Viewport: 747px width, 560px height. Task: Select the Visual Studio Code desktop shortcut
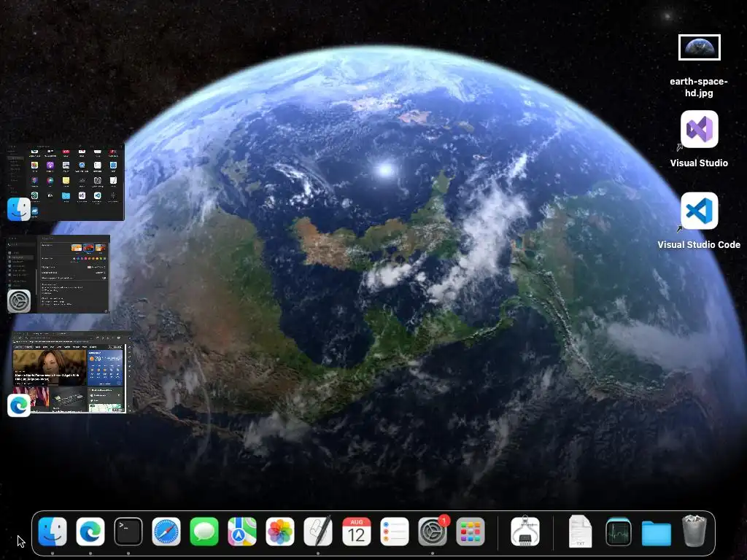(x=699, y=221)
